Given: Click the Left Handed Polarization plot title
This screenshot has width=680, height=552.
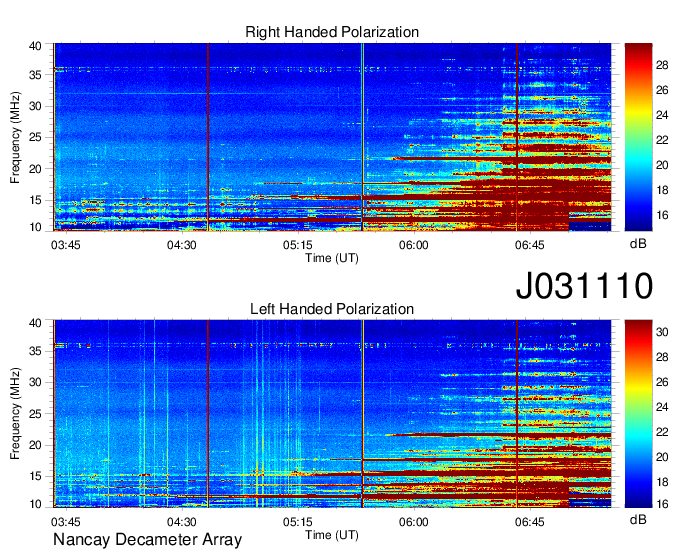Looking at the screenshot, I should 332,309.
